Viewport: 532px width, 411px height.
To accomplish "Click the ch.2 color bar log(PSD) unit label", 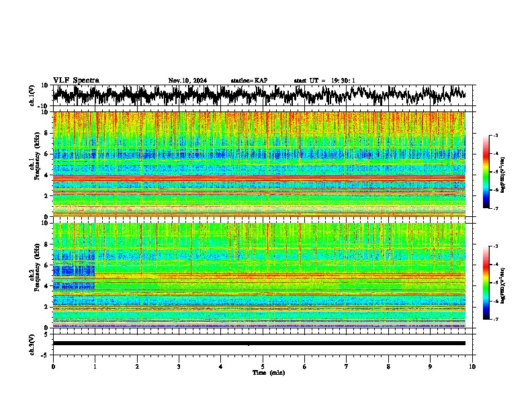I will 503,285.
